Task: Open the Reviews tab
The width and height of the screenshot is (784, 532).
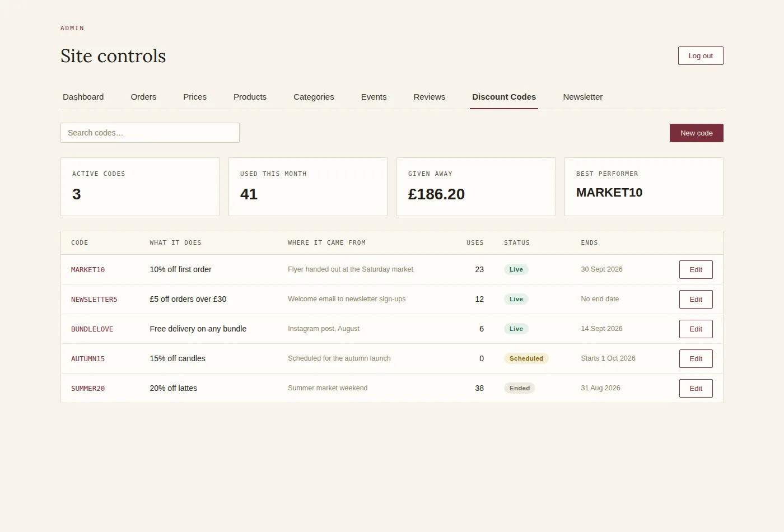Action: pyautogui.click(x=430, y=97)
